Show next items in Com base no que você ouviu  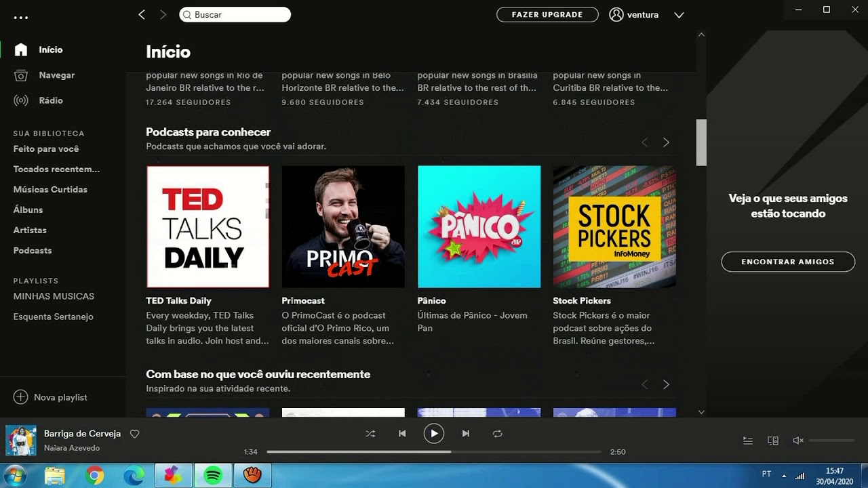point(666,384)
